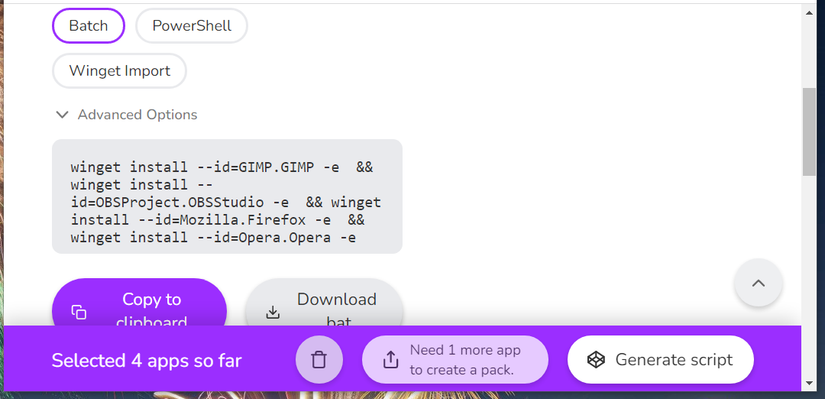Click the cube icon beside Generate script
Viewport: 825px width, 399px height.
coord(596,360)
